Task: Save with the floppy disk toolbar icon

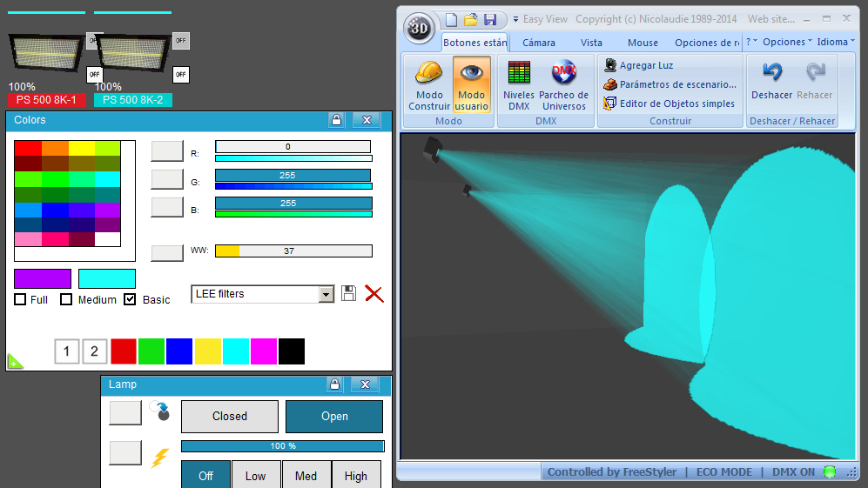Action: click(x=490, y=20)
